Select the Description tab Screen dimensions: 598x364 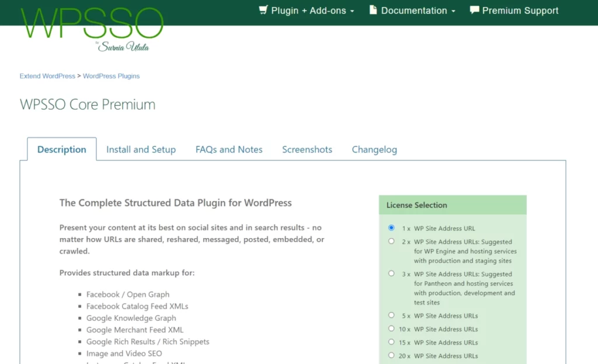click(x=61, y=149)
